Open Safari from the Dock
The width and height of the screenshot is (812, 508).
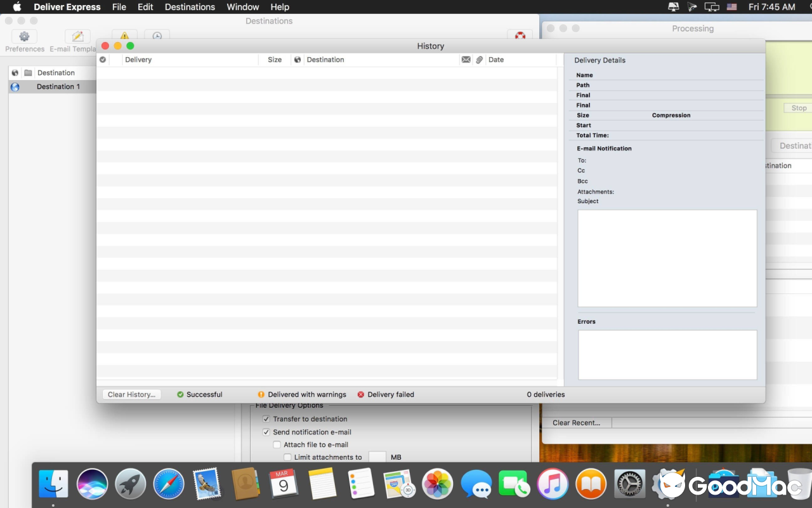point(169,485)
